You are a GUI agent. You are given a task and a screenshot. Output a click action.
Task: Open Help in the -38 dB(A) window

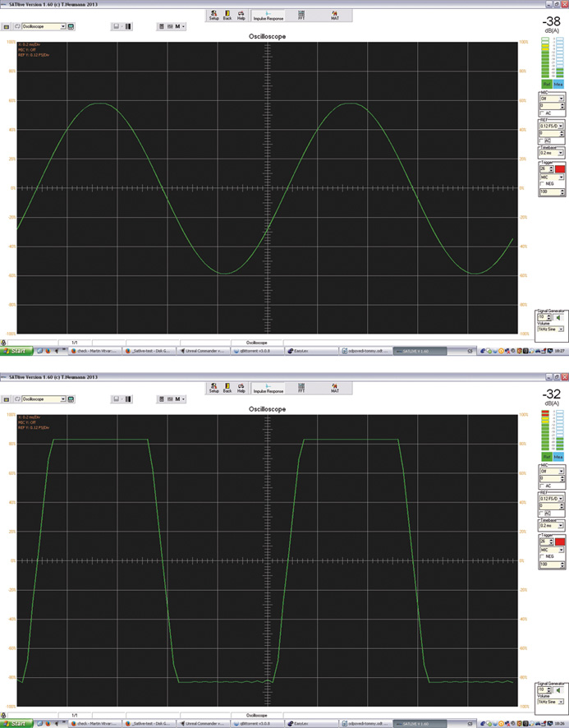[241, 16]
